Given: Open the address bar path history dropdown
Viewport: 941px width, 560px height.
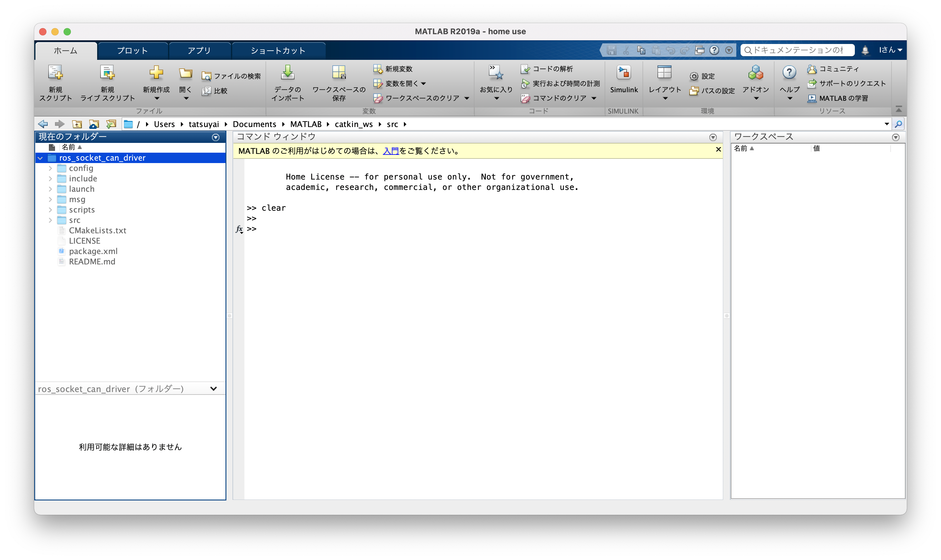Looking at the screenshot, I should (887, 124).
